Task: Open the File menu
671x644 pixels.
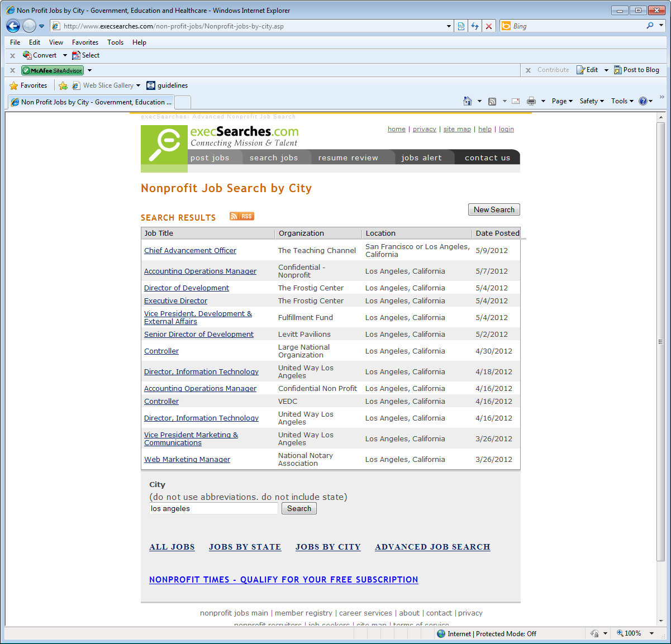Action: tap(15, 42)
